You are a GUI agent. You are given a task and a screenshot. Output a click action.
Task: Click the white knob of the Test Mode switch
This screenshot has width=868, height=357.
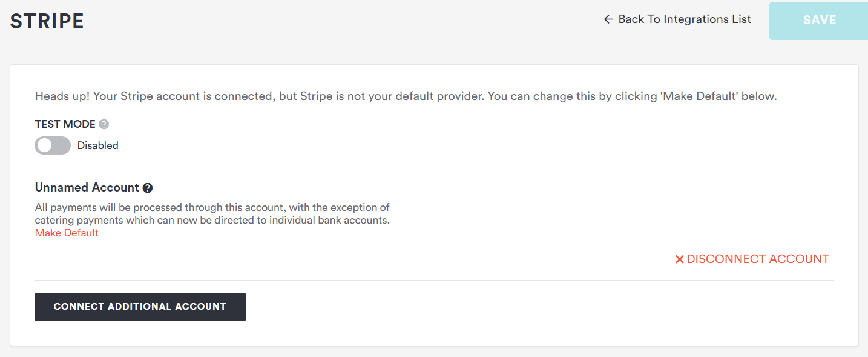tap(44, 145)
